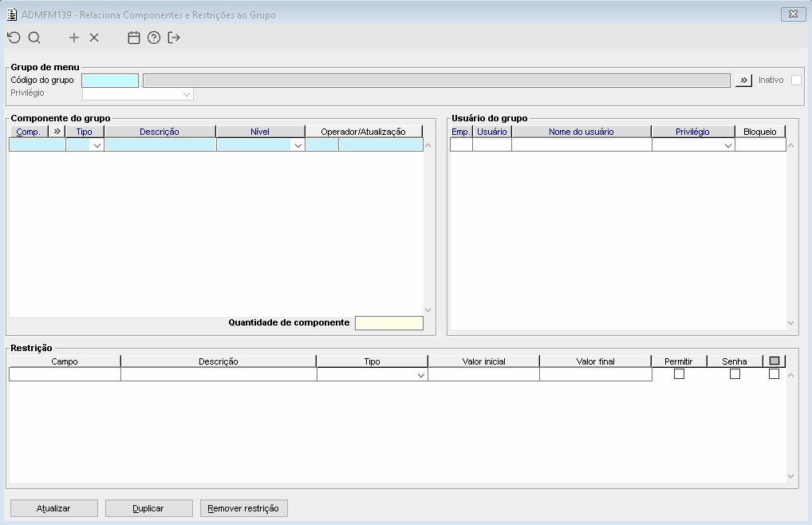Click the select-all box header in Restrição grid
Image resolution: width=812 pixels, height=525 pixels.
(x=775, y=361)
